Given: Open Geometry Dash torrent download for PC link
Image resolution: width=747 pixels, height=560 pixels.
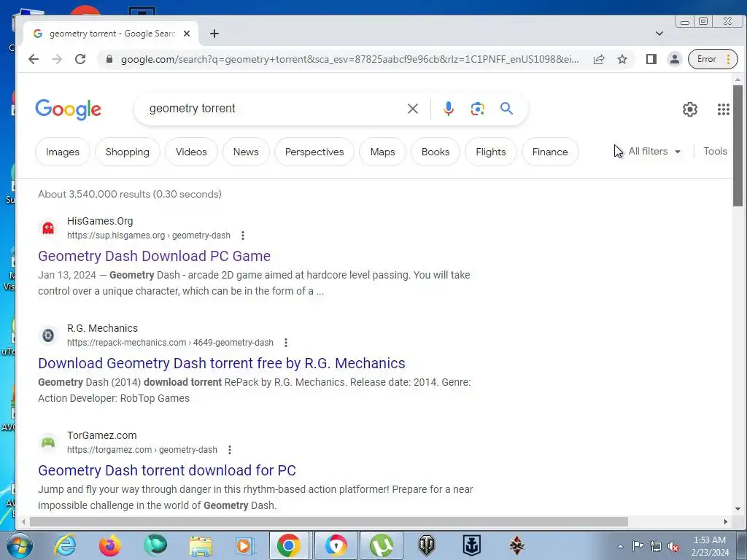Looking at the screenshot, I should point(167,470).
